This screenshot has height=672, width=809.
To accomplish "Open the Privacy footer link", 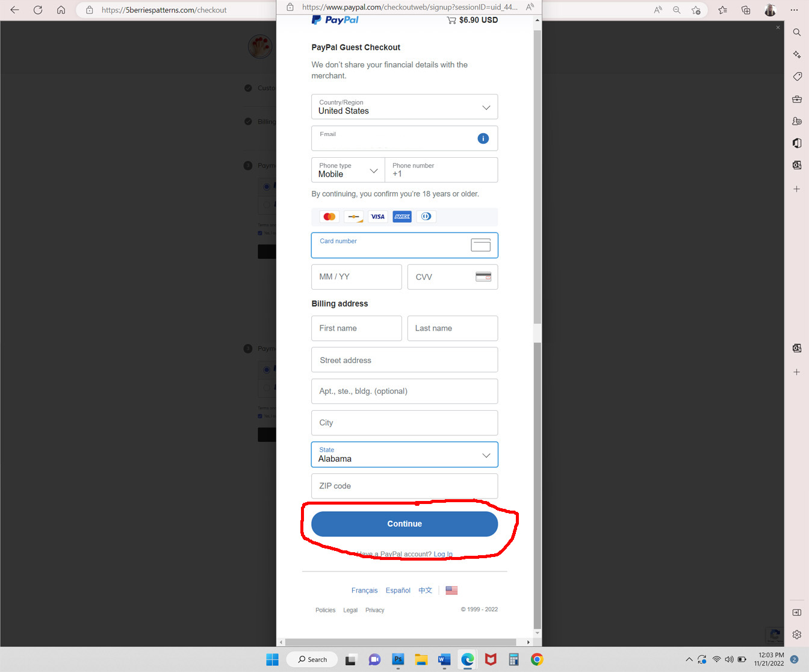I will pyautogui.click(x=374, y=610).
